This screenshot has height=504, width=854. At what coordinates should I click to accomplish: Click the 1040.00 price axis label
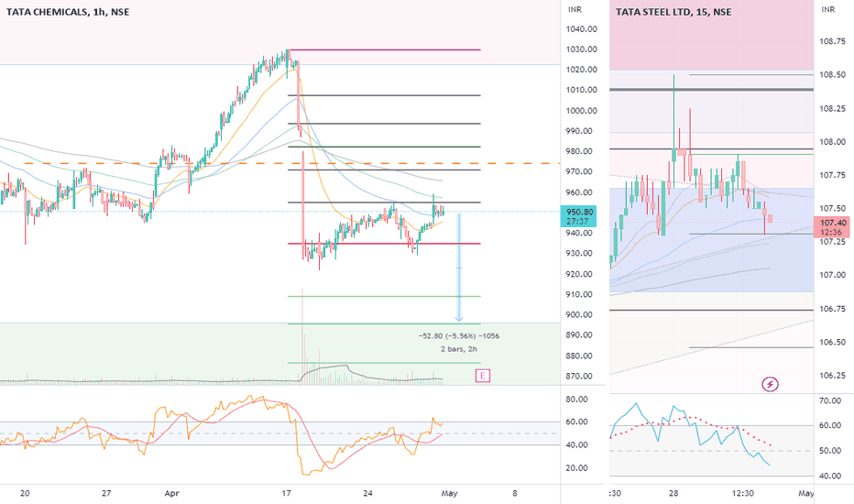(581, 29)
